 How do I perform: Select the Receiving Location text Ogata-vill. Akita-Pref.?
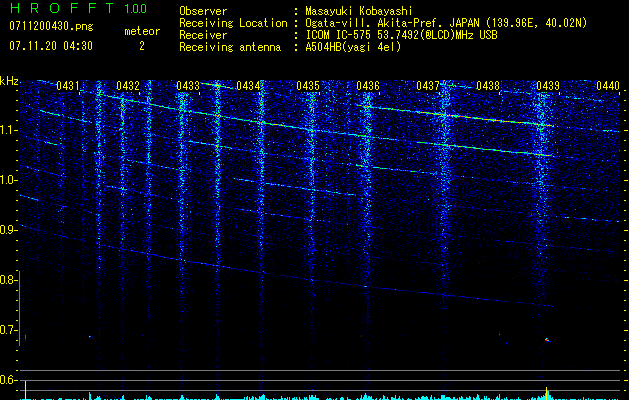(374, 24)
